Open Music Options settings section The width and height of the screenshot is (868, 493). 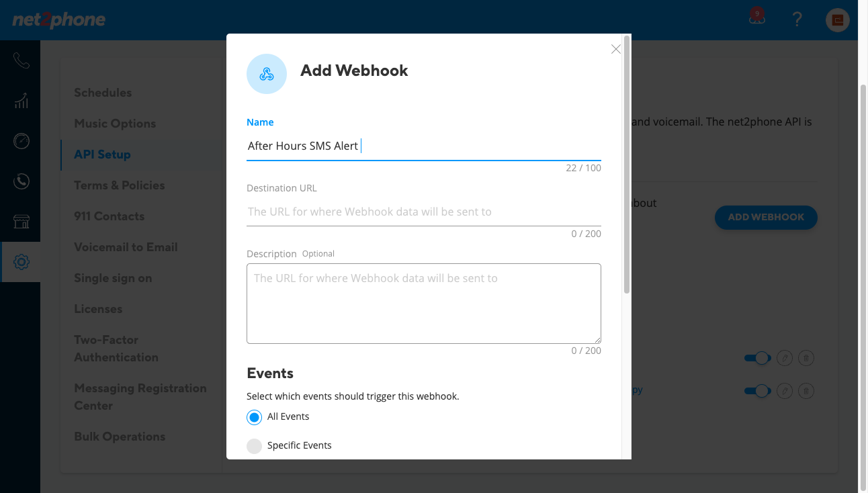point(115,124)
